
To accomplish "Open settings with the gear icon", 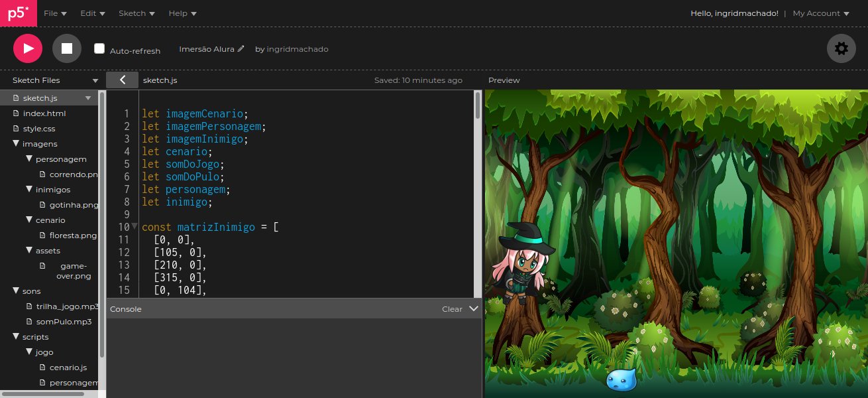I will pos(841,48).
